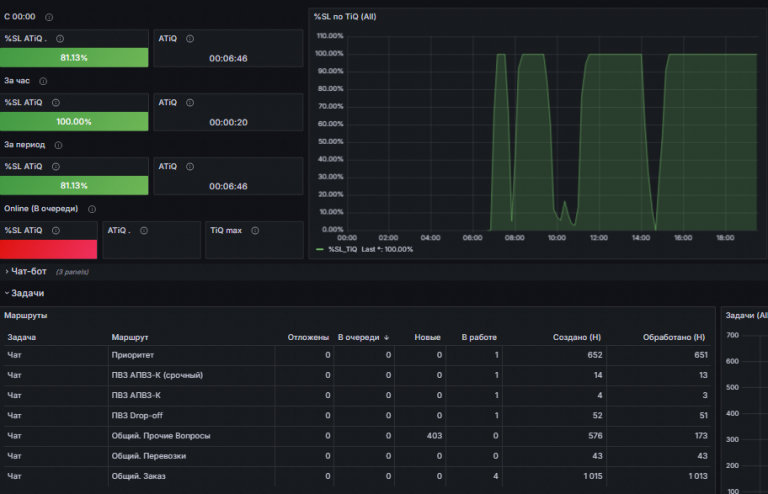The width and height of the screenshot is (768, 494).
Task: Click sort arrow in В очереди column header
Action: tap(386, 337)
